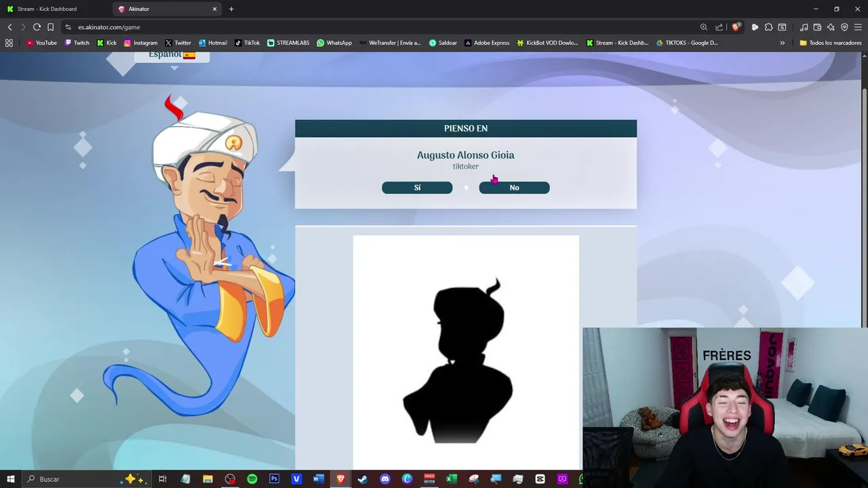Open a new browser tab
The width and height of the screenshot is (868, 488).
point(231,9)
